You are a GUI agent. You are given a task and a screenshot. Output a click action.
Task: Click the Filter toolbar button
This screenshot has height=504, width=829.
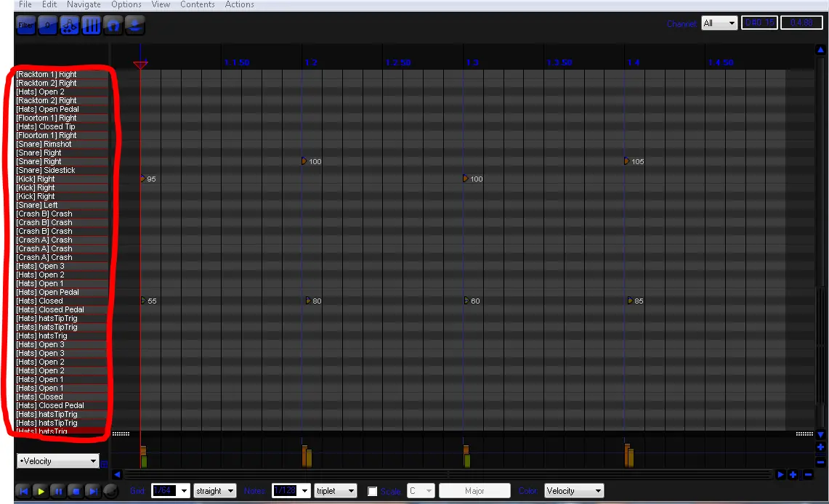(x=26, y=25)
